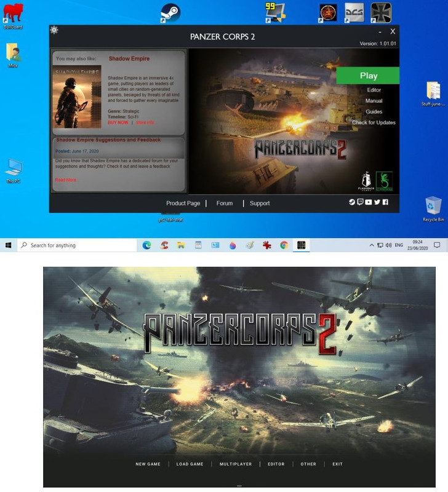Open This PC desktop icon
The height and width of the screenshot is (492, 448).
tap(13, 171)
